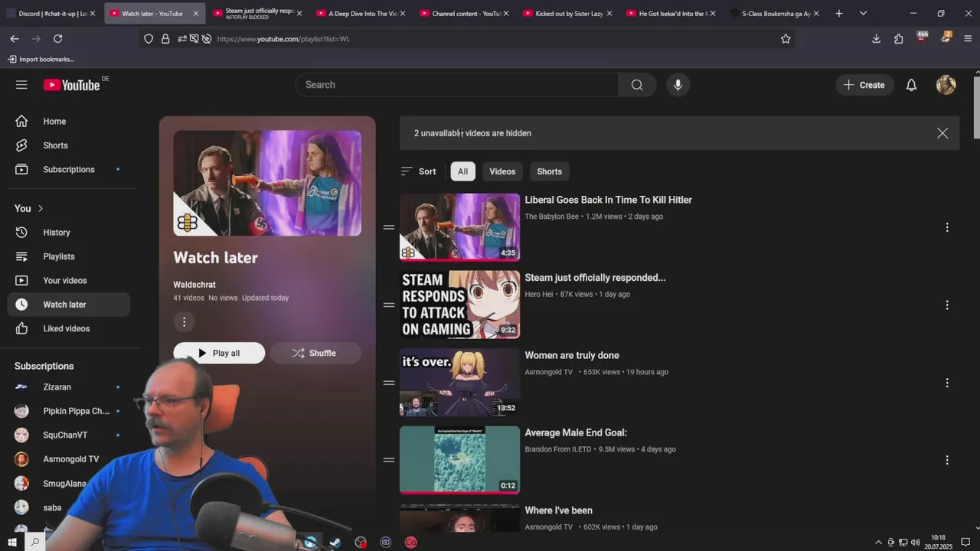Open the list all tabs dropdown

(863, 13)
